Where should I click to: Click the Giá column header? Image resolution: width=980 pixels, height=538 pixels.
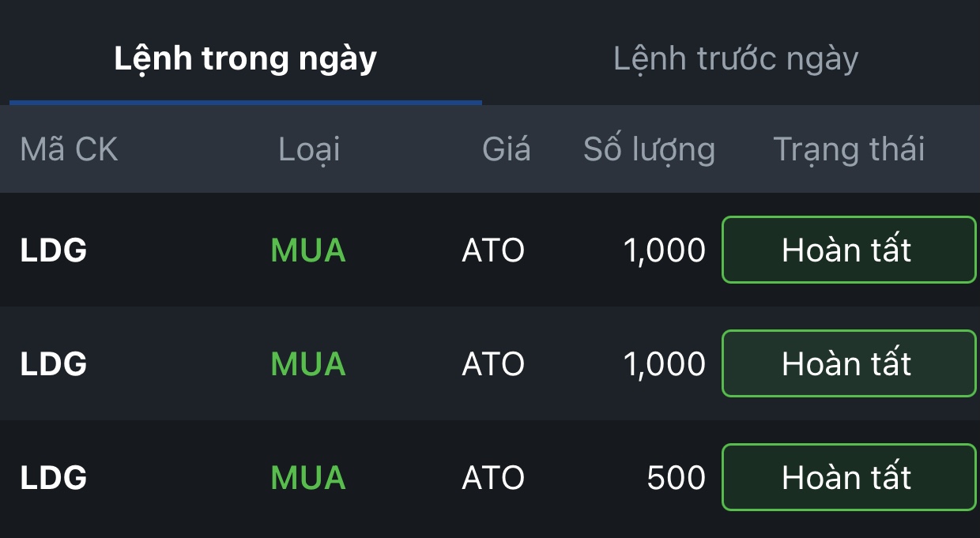507,149
